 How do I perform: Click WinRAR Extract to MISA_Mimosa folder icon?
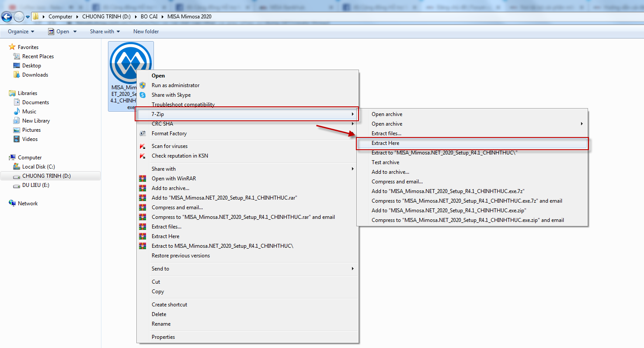point(143,246)
